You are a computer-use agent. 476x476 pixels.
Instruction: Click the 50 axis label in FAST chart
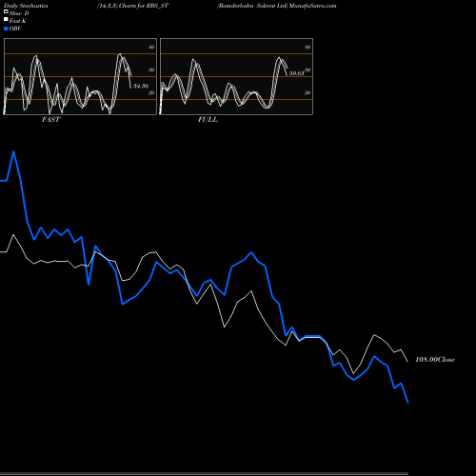pyautogui.click(x=151, y=69)
